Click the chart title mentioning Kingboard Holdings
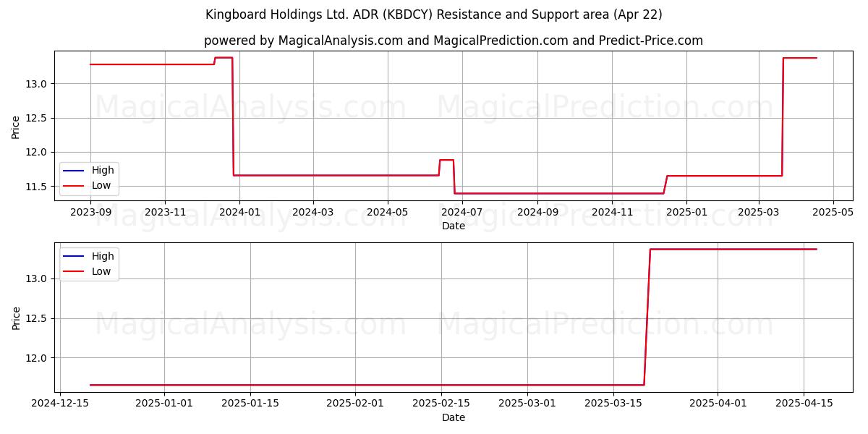 pyautogui.click(x=434, y=14)
